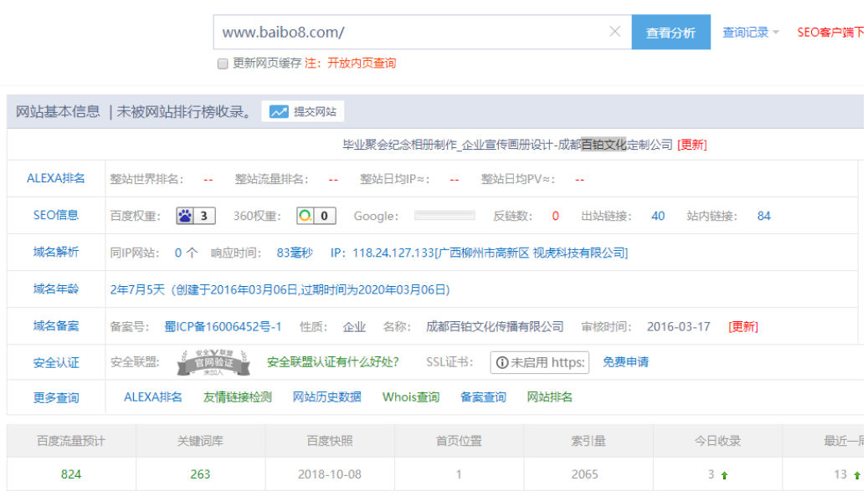Click the Baidu paw weight icon
Image resolution: width=868 pixels, height=496 pixels.
pos(185,216)
